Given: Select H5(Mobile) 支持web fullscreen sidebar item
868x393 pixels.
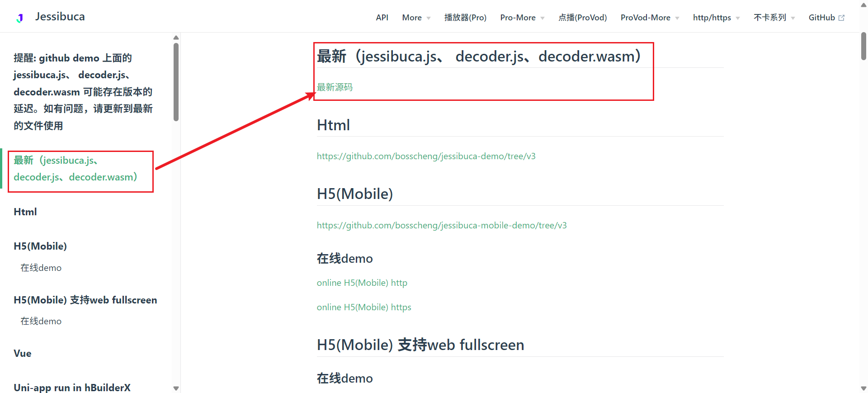Looking at the screenshot, I should tap(85, 300).
